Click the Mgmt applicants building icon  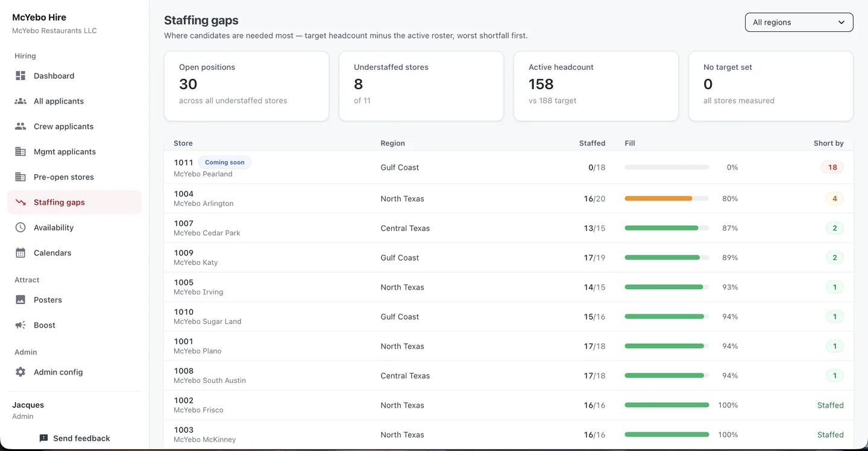[20, 152]
